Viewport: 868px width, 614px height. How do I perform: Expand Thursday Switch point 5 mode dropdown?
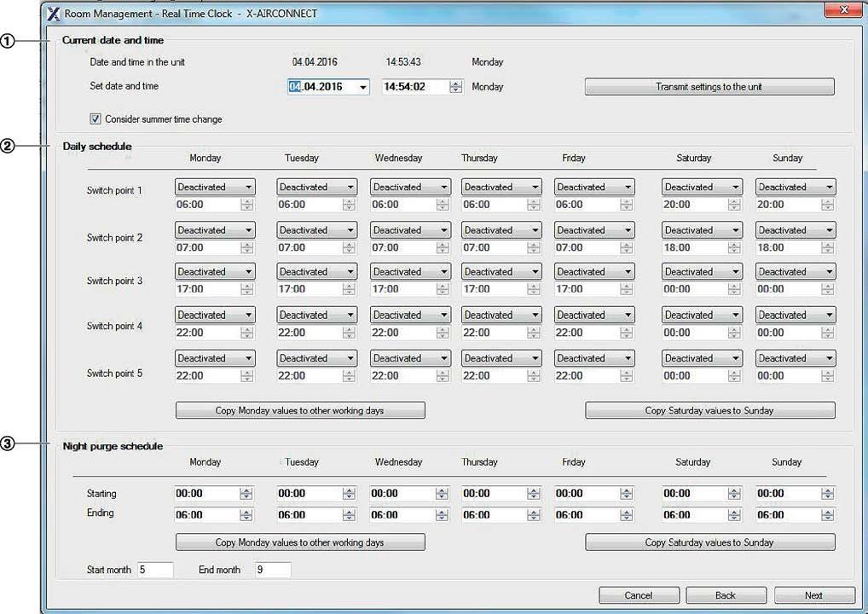(x=501, y=358)
